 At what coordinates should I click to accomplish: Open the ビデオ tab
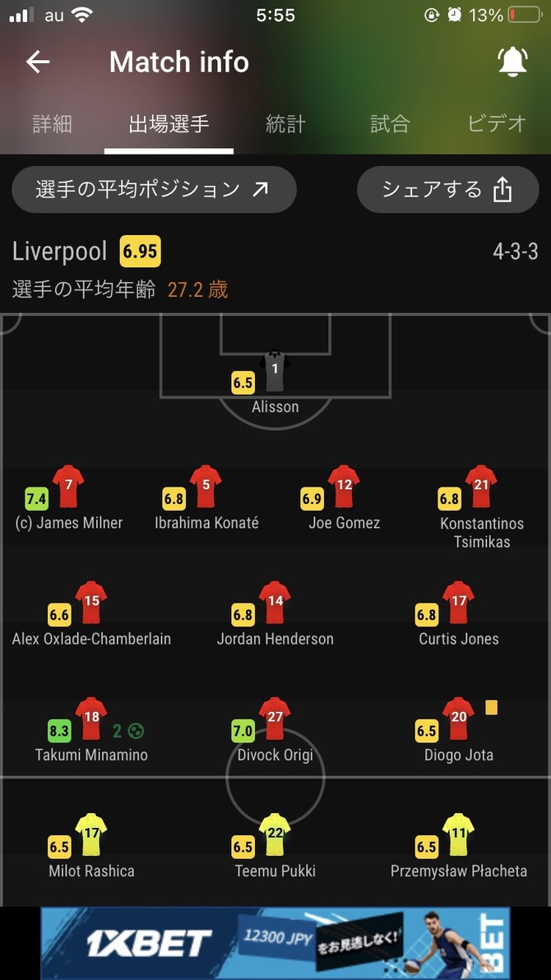(498, 124)
